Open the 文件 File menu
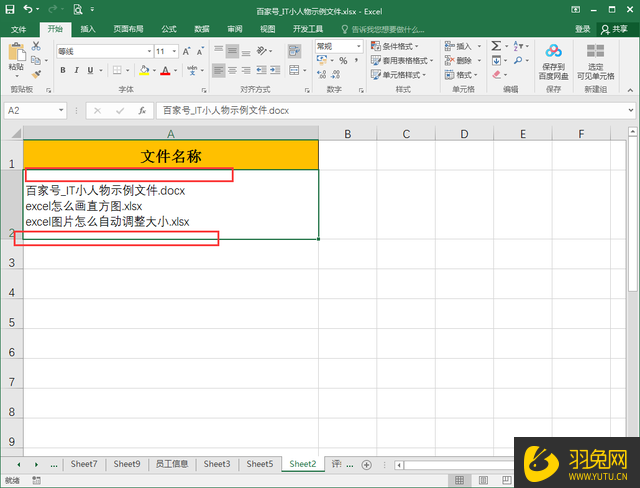The height and width of the screenshot is (488, 640). point(18,29)
